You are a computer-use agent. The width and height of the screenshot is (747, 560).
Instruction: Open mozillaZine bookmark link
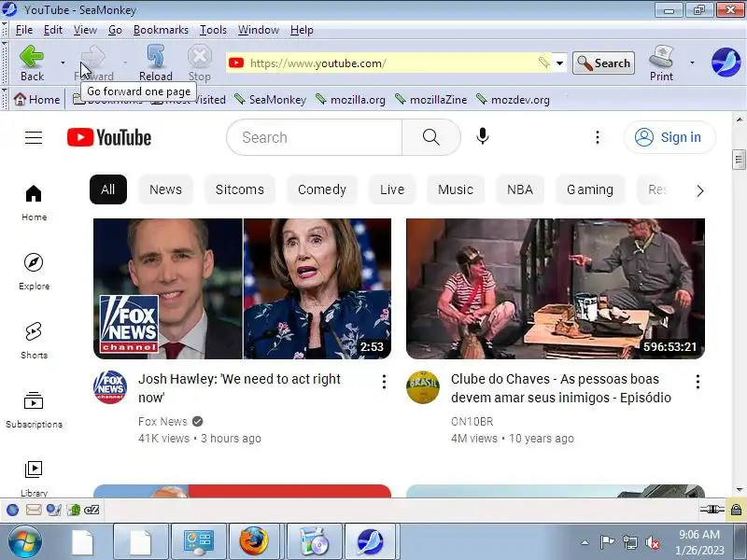coord(430,100)
